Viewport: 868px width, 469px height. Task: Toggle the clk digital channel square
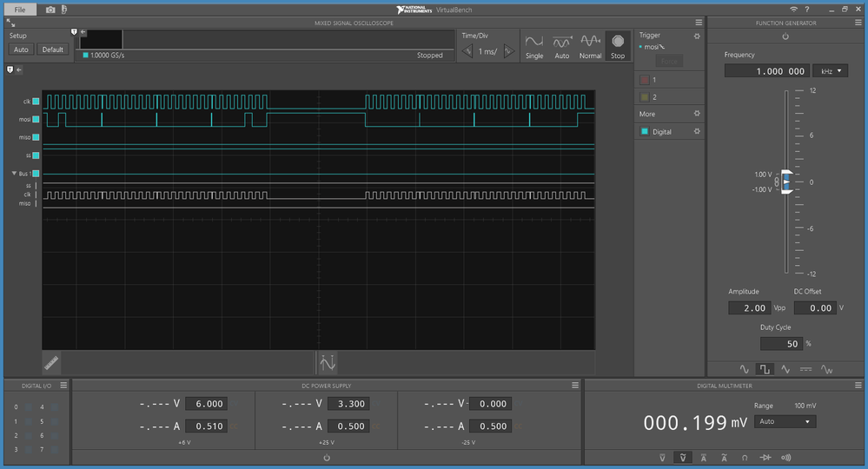point(36,102)
